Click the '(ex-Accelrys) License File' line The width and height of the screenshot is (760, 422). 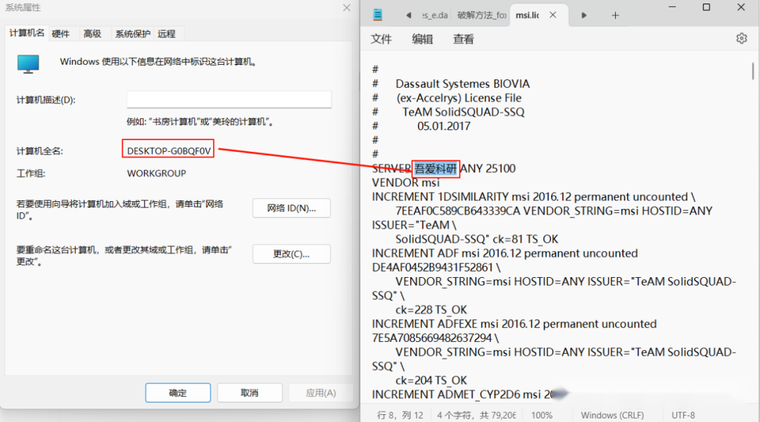[x=459, y=98]
